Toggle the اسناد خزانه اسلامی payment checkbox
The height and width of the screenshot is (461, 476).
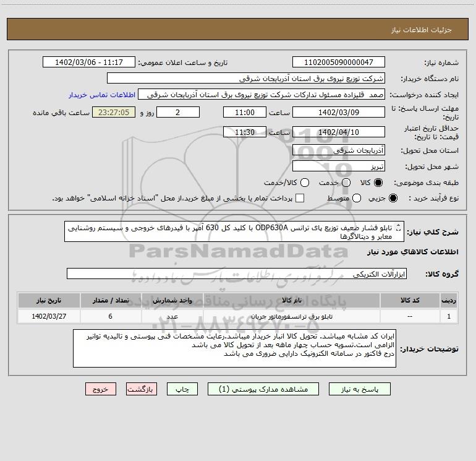coord(300,198)
